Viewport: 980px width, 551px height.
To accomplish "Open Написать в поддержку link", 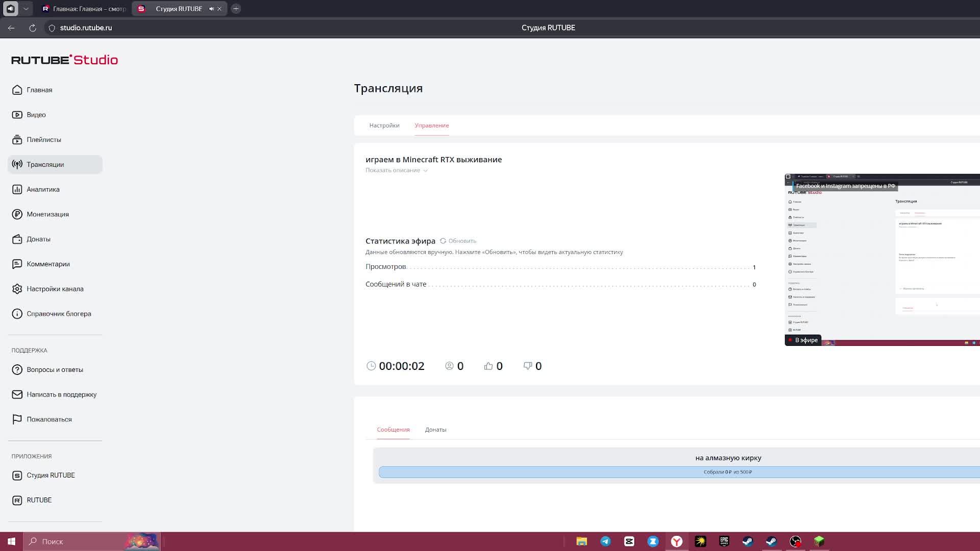I will click(61, 394).
